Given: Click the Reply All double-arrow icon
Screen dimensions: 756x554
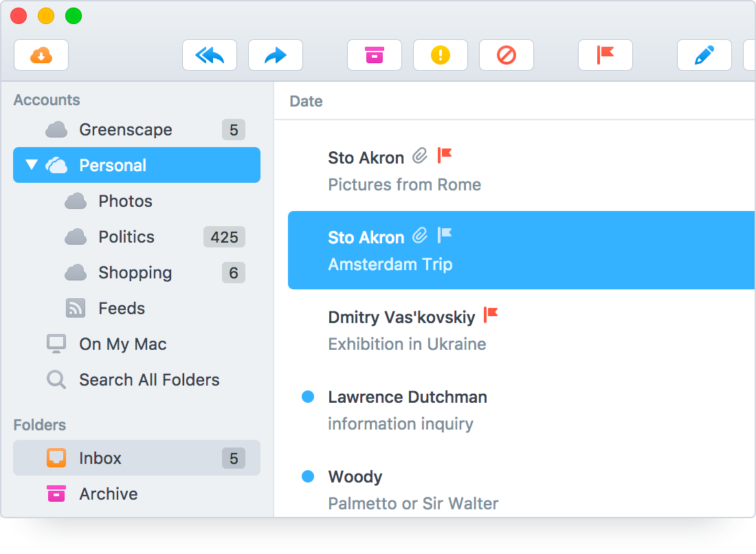Looking at the screenshot, I should [210, 55].
